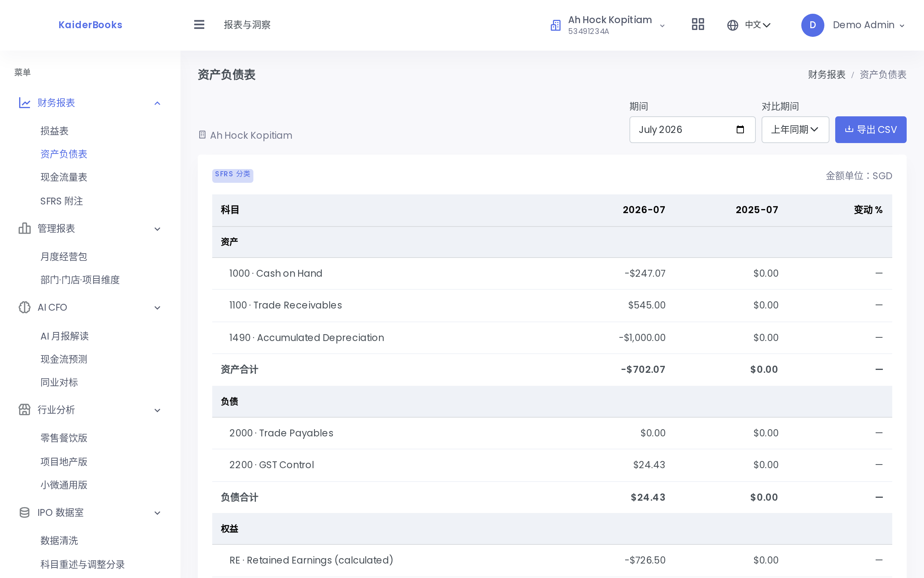The width and height of the screenshot is (924, 578).
Task: Click the 管理报表 bar chart icon
Action: click(25, 228)
